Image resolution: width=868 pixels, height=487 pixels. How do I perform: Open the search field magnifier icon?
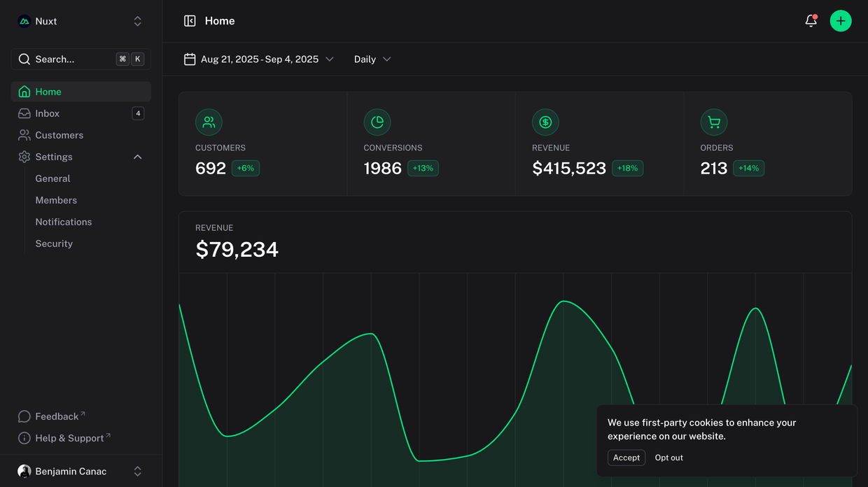(x=25, y=59)
